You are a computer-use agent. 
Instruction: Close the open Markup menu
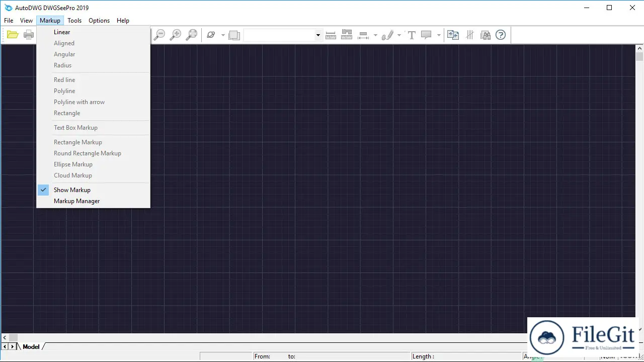coord(50,21)
